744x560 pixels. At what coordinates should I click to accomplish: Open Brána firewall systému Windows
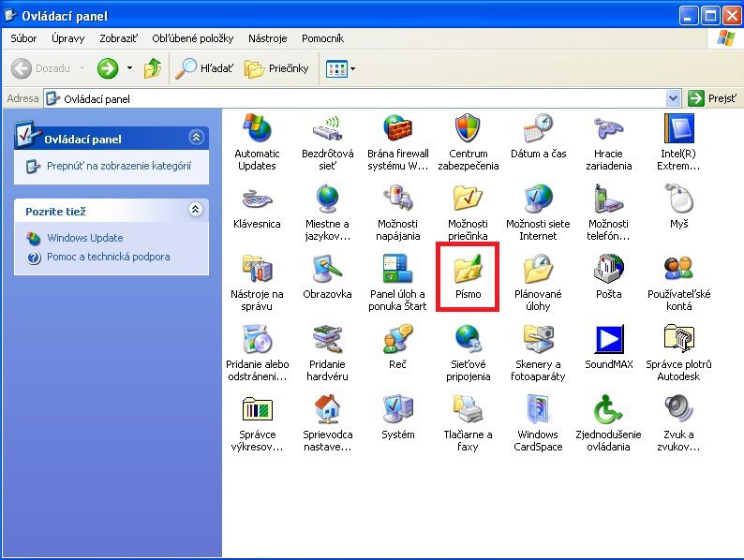397,142
